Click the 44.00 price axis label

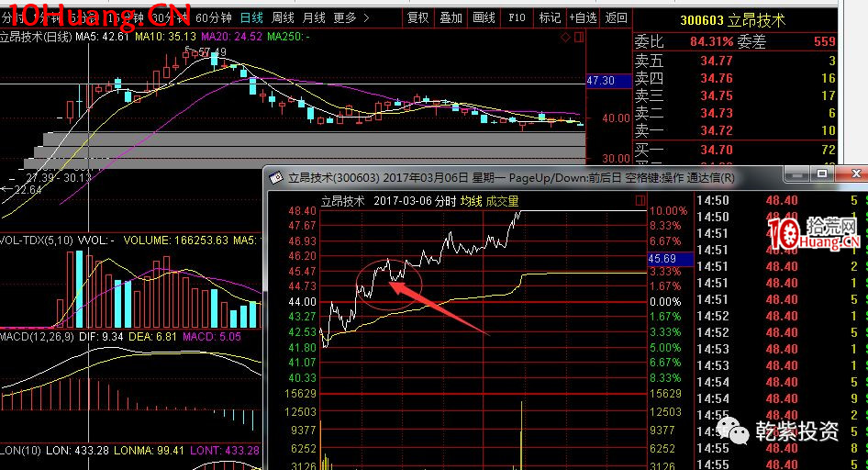tap(302, 302)
